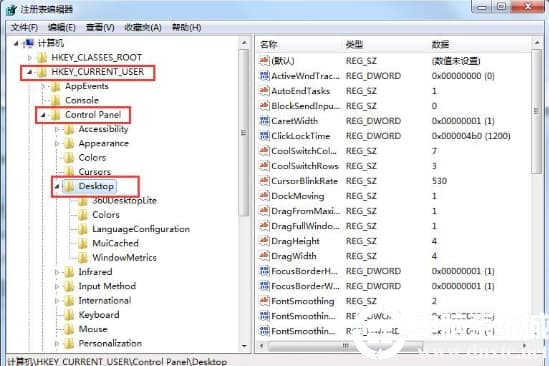The image size is (549, 366).
Task: Select the BlockSendInpu... value name
Action: click(306, 106)
